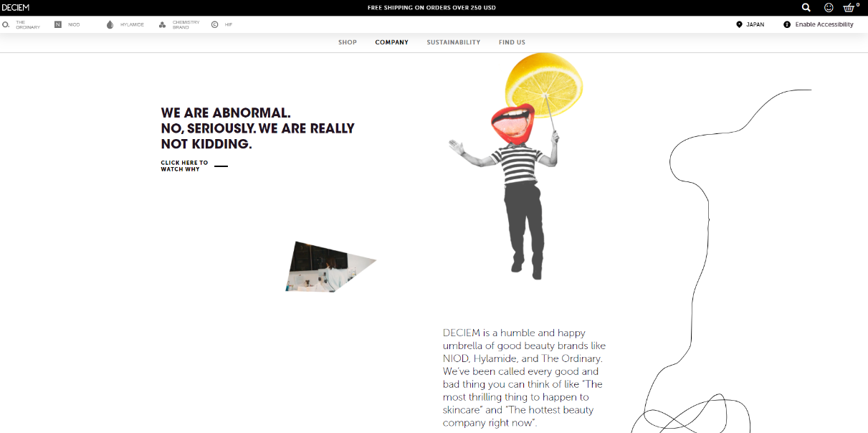Viewport: 868px width, 433px height.
Task: Open the laboratory video thumbnail
Action: click(330, 267)
